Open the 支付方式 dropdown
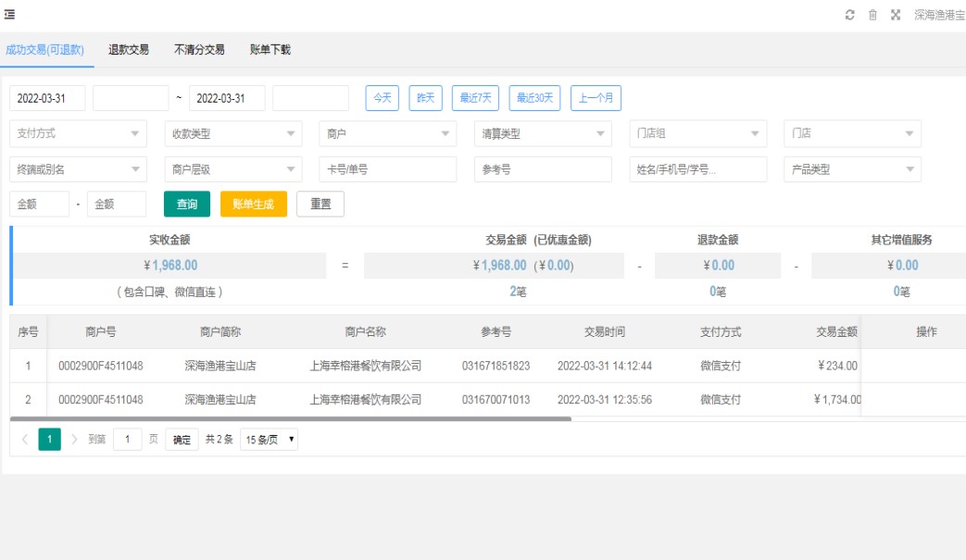 (78, 133)
